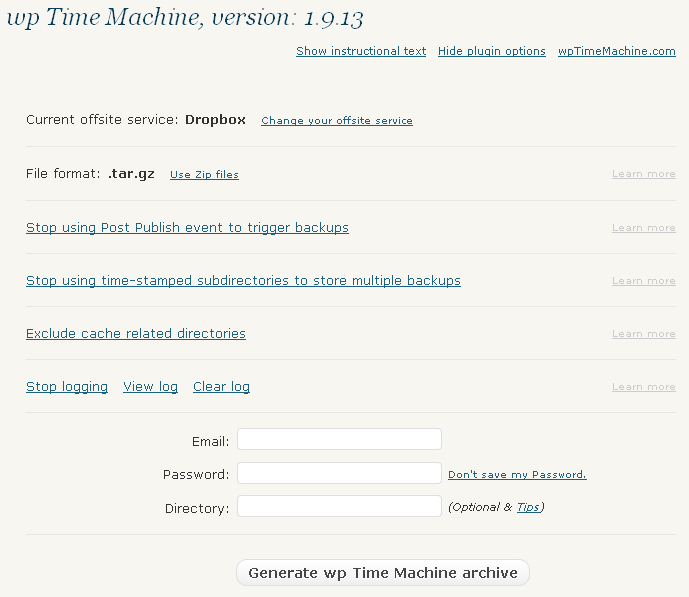Focus the Email input field

coord(339,440)
